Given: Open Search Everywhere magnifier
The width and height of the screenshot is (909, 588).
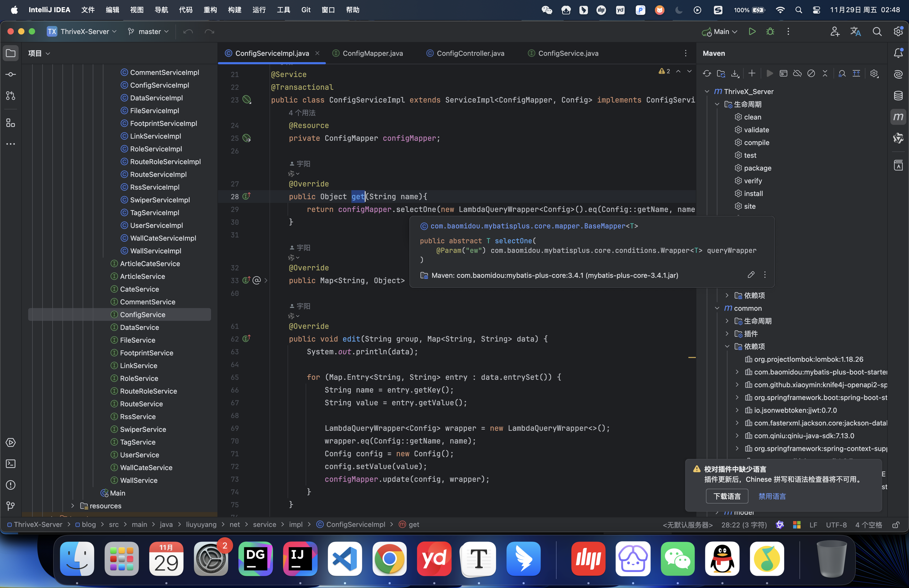Looking at the screenshot, I should point(877,32).
